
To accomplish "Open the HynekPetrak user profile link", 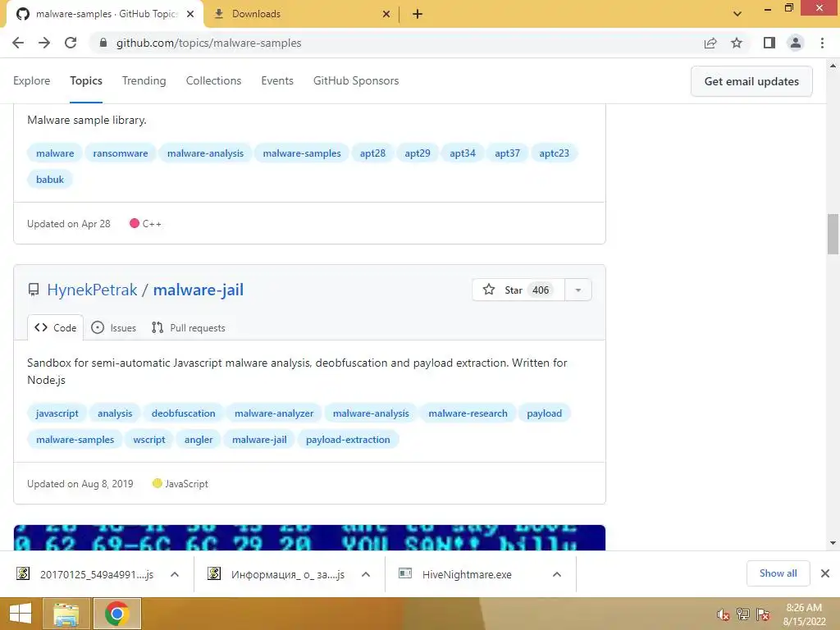I will point(92,290).
